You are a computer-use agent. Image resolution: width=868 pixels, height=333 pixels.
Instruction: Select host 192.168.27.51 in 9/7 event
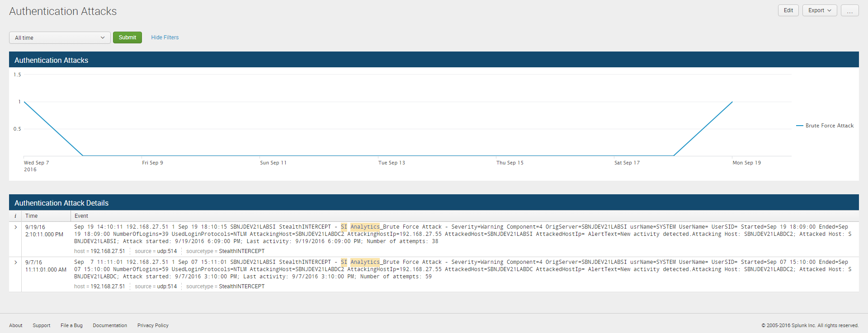pos(108,286)
